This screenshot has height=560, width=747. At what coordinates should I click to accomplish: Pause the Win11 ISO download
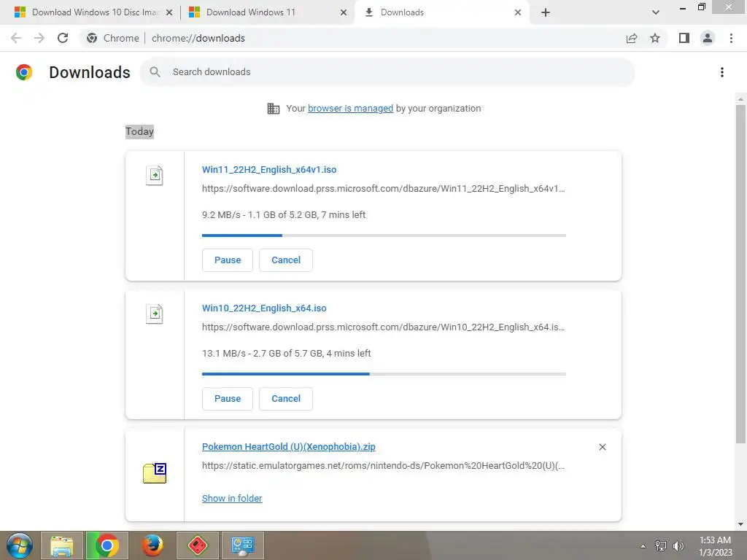228,260
